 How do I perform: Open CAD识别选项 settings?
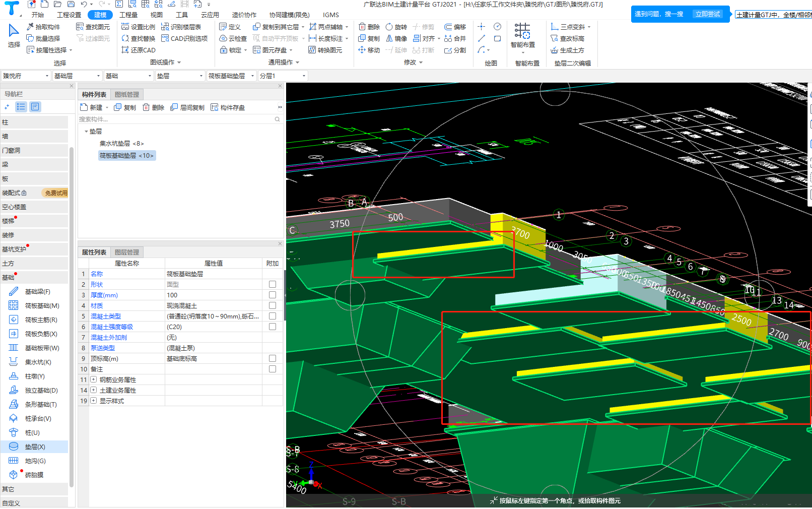pyautogui.click(x=184, y=38)
